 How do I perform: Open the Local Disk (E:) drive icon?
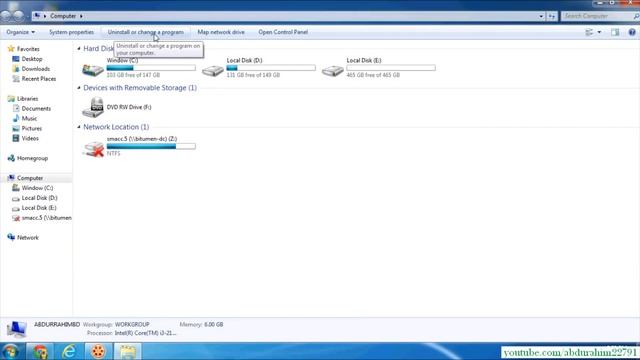[x=333, y=71]
